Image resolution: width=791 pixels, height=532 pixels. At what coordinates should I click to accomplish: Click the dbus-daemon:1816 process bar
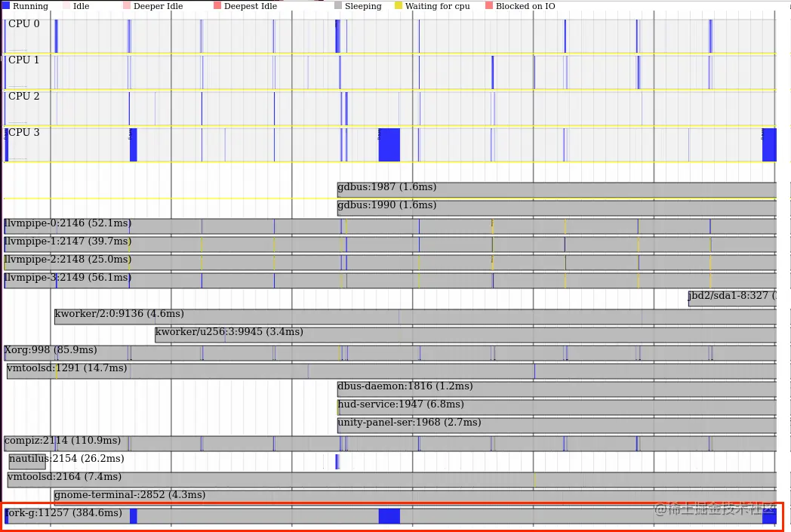click(x=557, y=389)
